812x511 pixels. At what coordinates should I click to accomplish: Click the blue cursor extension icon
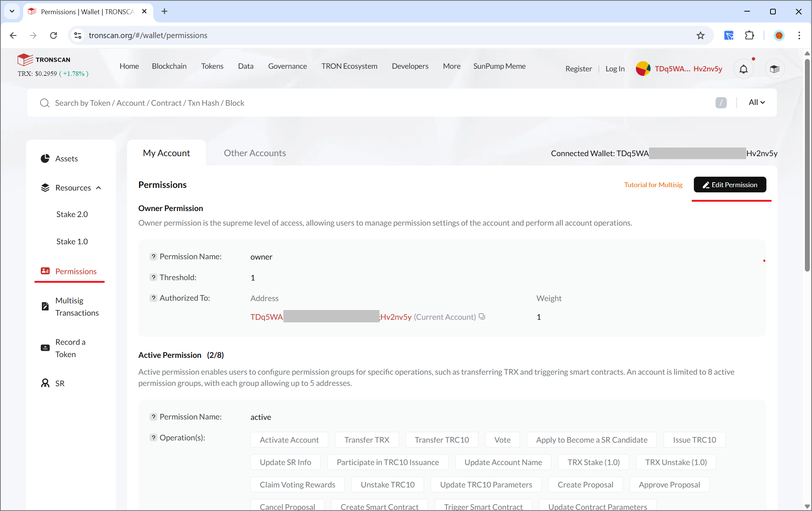pyautogui.click(x=729, y=35)
